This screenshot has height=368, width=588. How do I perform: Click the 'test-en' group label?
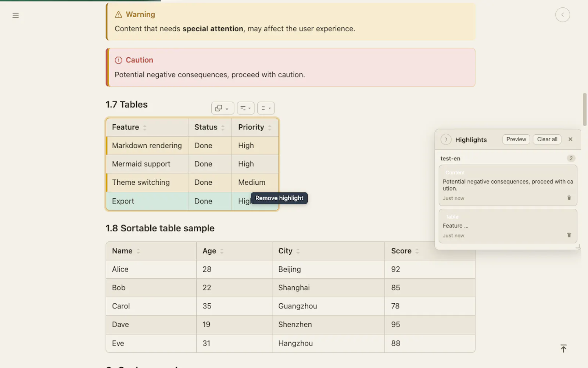[x=450, y=159]
